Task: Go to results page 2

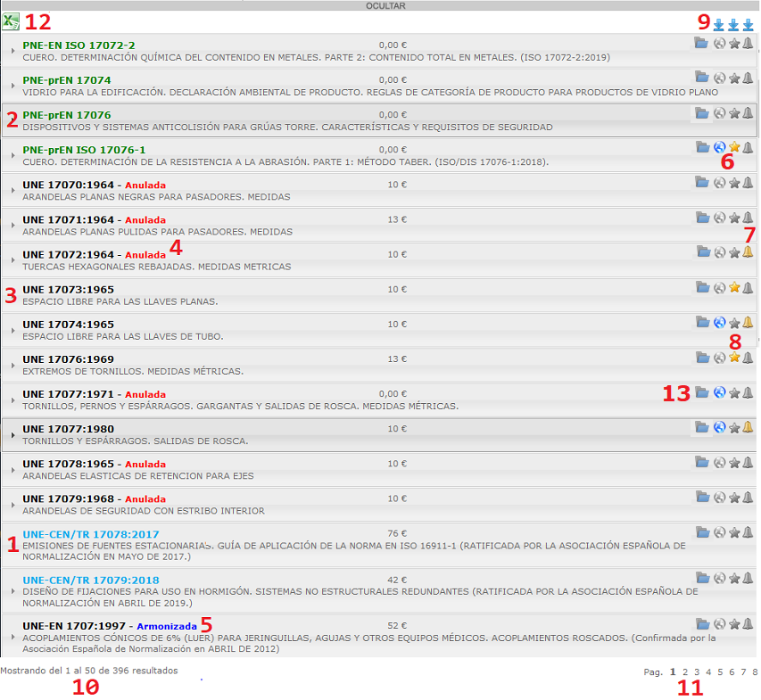Action: click(685, 671)
